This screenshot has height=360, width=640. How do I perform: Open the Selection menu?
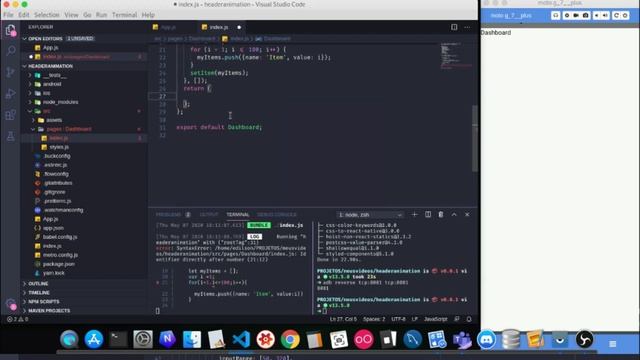[47, 15]
